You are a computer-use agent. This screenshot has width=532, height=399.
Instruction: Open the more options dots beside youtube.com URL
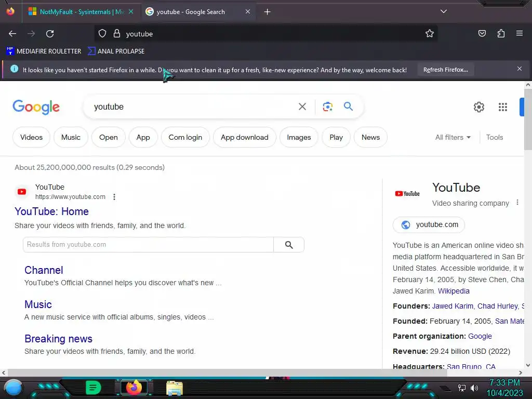pyautogui.click(x=114, y=197)
